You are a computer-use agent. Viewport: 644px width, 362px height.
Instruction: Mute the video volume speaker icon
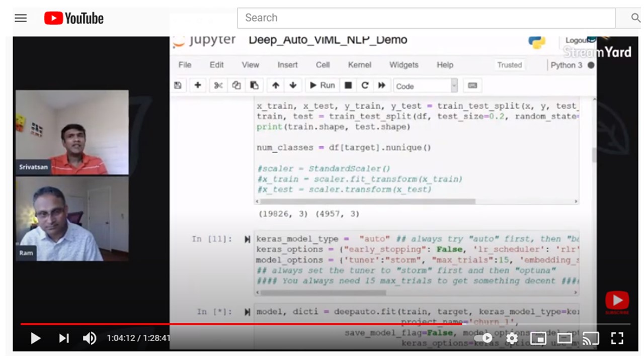pos(90,338)
